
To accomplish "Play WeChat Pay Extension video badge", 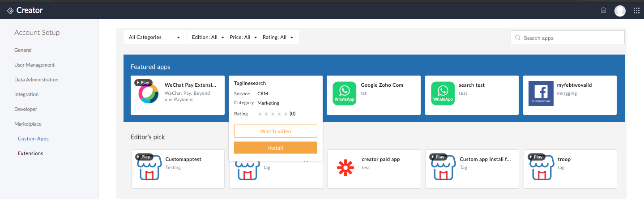I will 144,83.
